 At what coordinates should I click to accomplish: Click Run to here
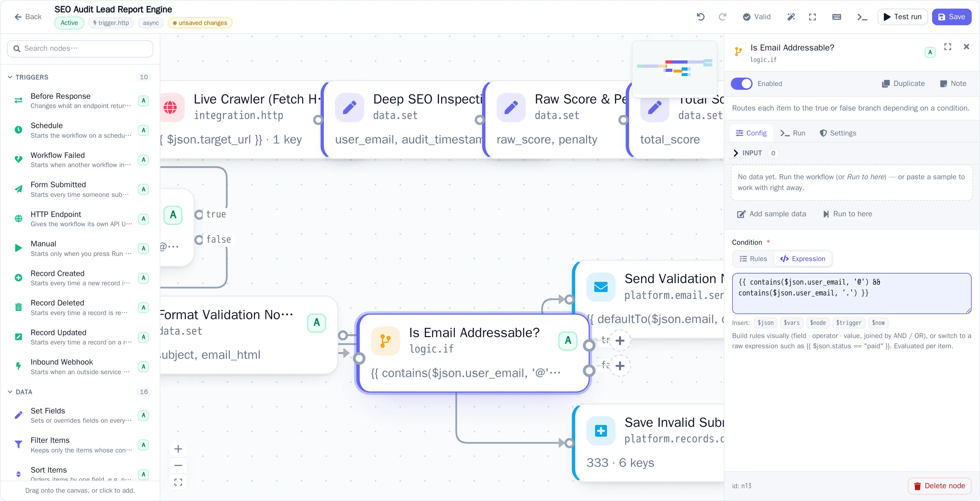(847, 214)
